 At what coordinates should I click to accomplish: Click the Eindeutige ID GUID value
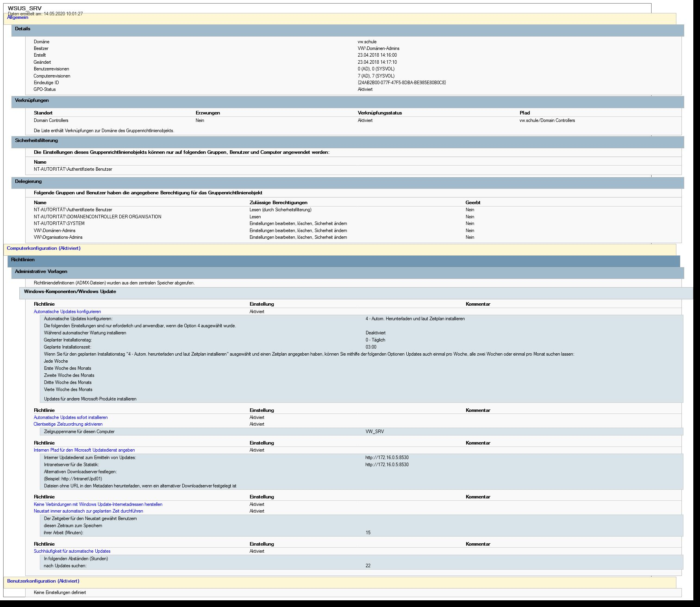coord(402,83)
